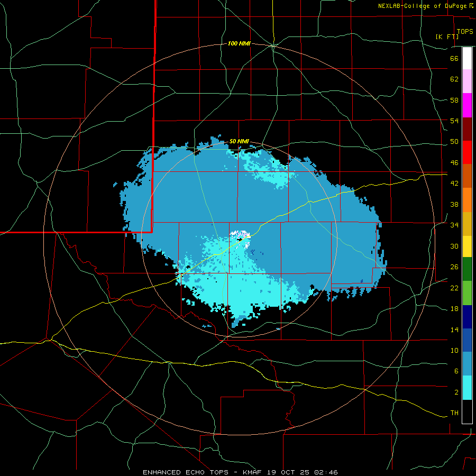Select the dark red (maroon) legend swatch
The height and width of the screenshot is (476, 476).
click(467, 129)
